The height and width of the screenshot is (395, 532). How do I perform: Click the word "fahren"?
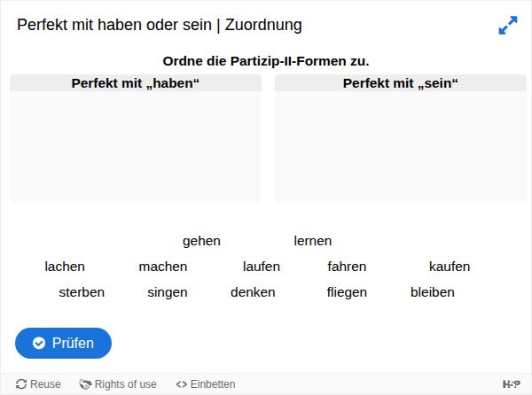347,267
